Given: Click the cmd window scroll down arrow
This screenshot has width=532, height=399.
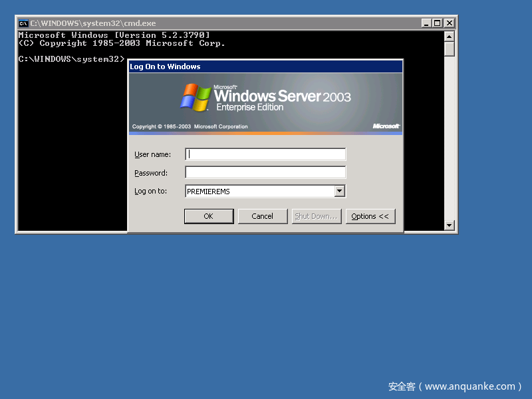Looking at the screenshot, I should [x=450, y=225].
